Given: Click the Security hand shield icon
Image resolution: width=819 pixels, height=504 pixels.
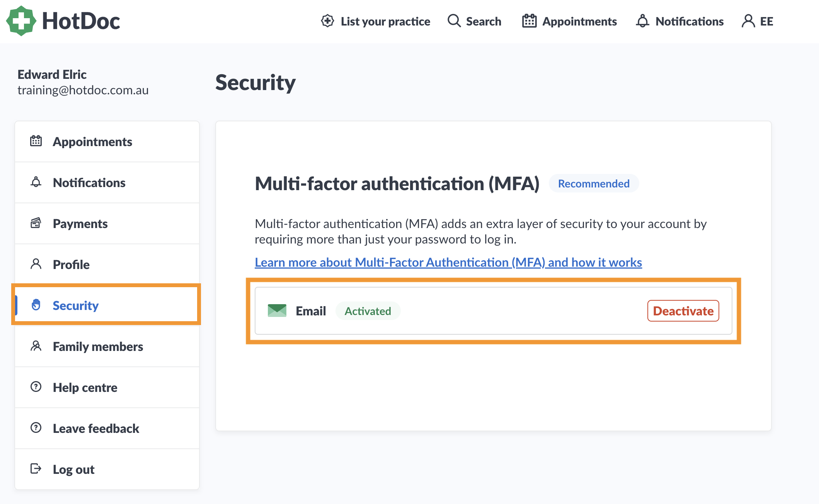Looking at the screenshot, I should click(36, 305).
